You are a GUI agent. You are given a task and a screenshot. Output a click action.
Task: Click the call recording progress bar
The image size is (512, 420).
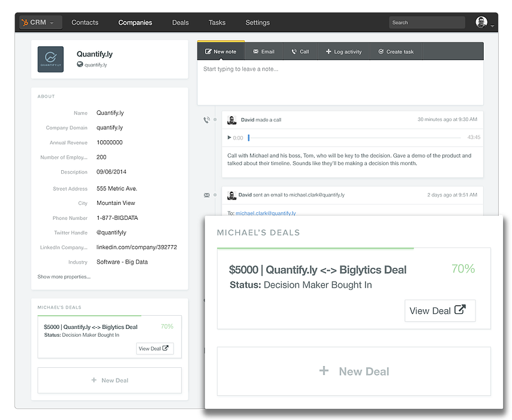pyautogui.click(x=354, y=138)
